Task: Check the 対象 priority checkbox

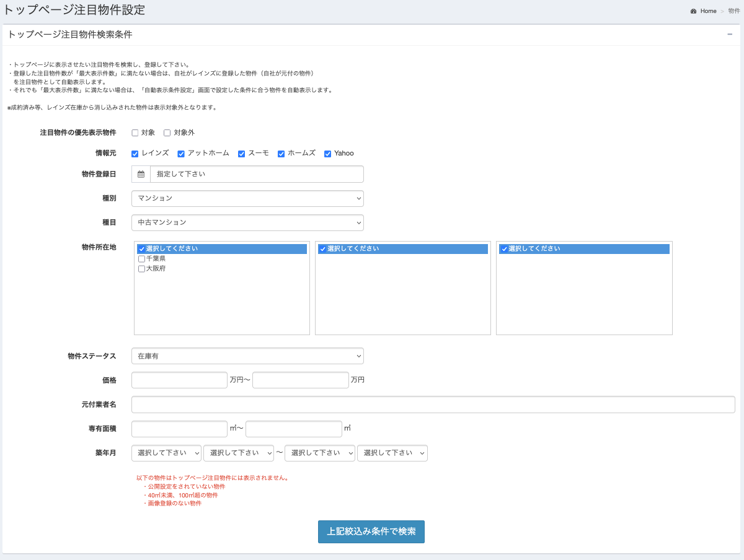Action: click(135, 133)
